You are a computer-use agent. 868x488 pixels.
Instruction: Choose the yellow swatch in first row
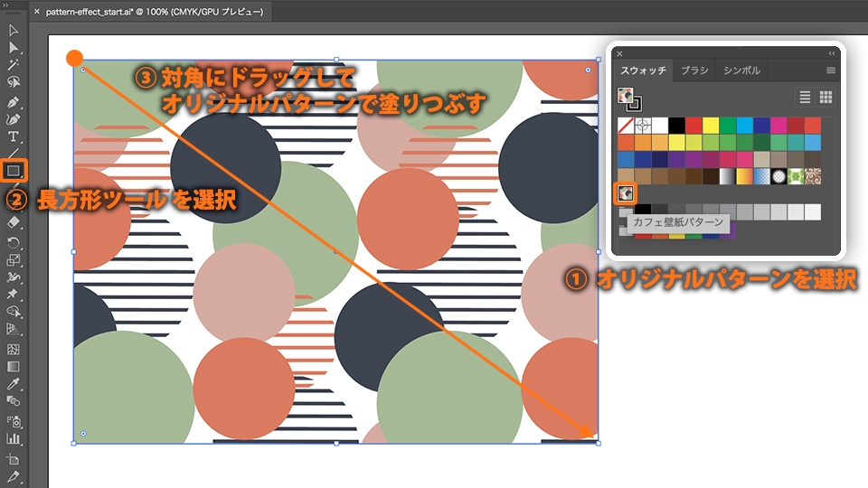(x=711, y=126)
